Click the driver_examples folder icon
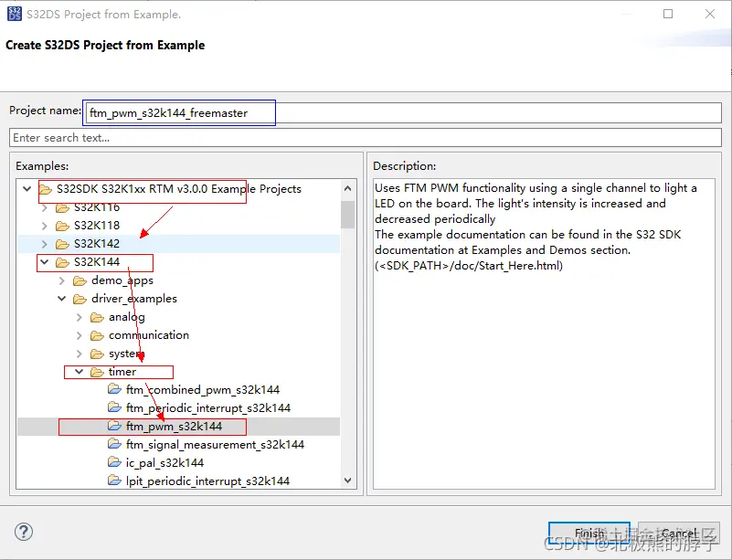This screenshot has width=732, height=560. click(x=80, y=299)
